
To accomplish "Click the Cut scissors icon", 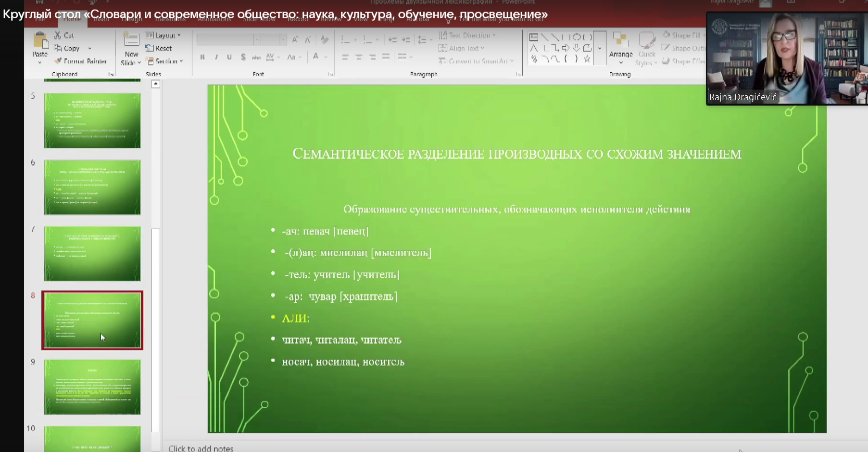I will click(58, 35).
